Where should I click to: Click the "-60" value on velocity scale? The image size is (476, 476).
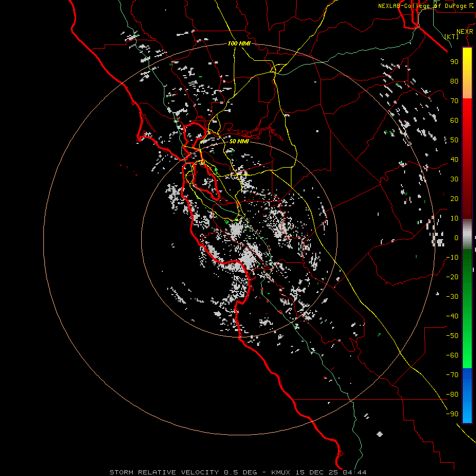click(452, 355)
